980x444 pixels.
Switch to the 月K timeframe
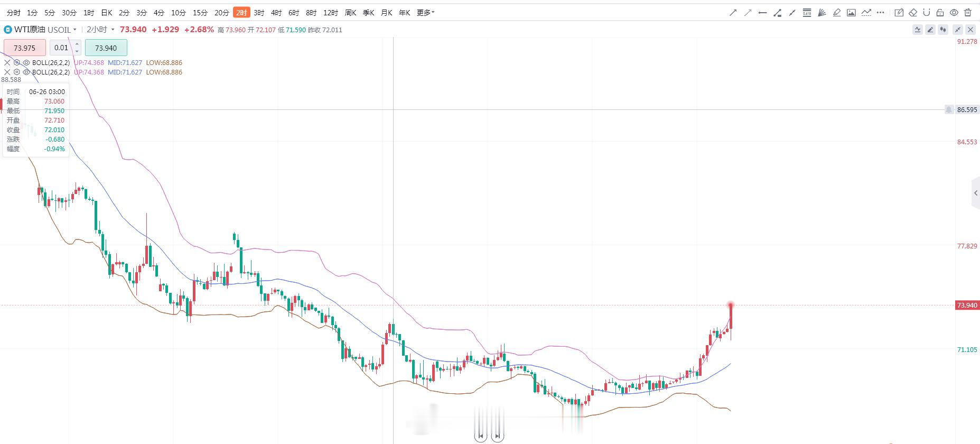click(386, 13)
